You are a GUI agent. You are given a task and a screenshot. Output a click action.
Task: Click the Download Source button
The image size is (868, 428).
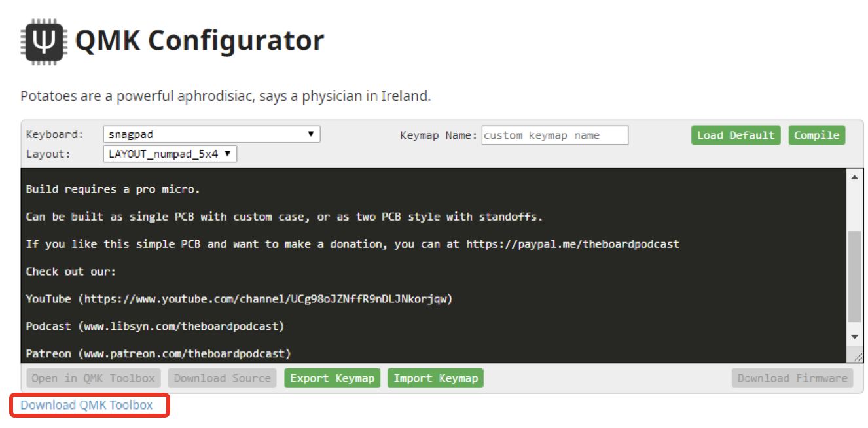pos(222,378)
